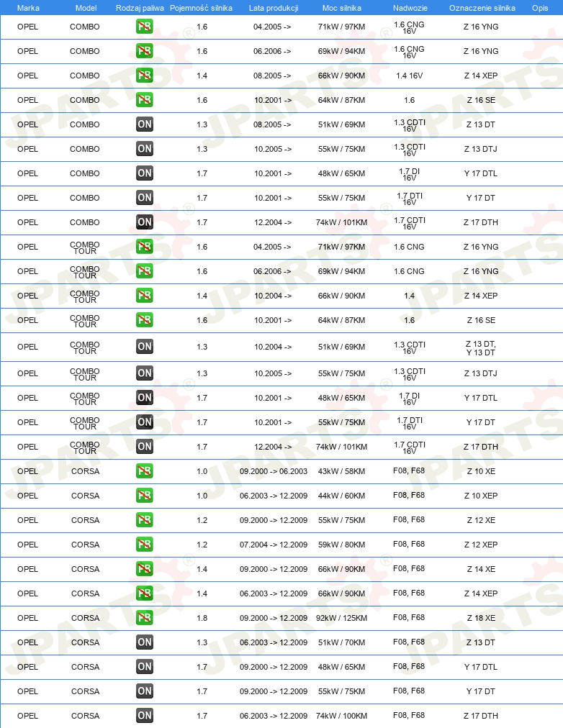Screen dimensions: 563x728
Task: Click diesel ON icon in COMBO TOUR Y 17 DT row
Action: click(x=145, y=422)
